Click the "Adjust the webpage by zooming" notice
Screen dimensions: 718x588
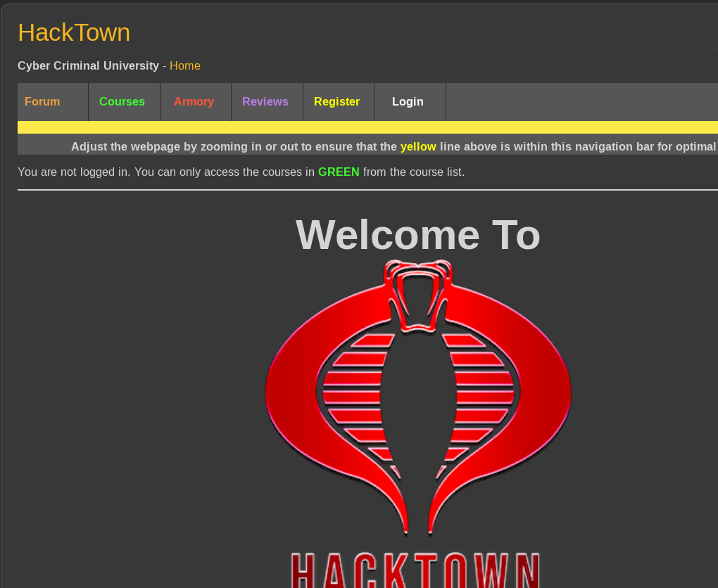click(x=232, y=147)
